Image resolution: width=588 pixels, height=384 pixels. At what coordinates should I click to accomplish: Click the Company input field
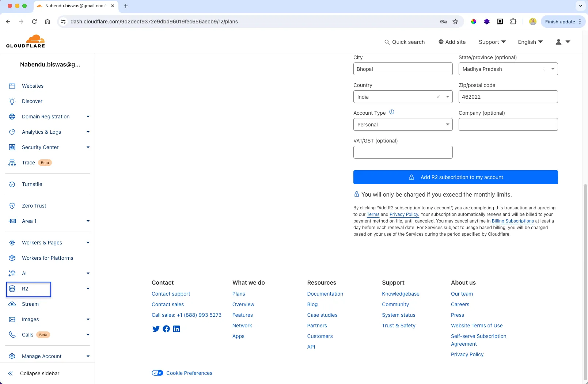click(508, 125)
